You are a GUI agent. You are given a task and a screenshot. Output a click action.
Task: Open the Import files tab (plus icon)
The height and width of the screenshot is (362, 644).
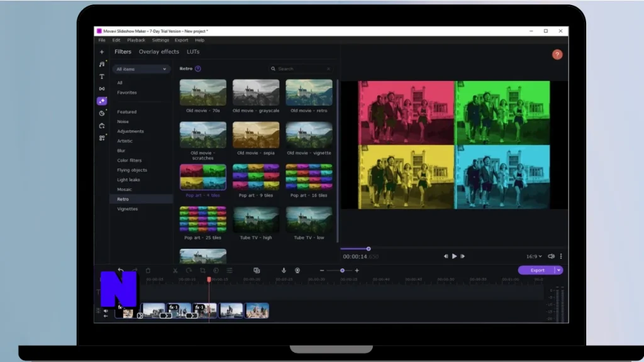pyautogui.click(x=101, y=52)
